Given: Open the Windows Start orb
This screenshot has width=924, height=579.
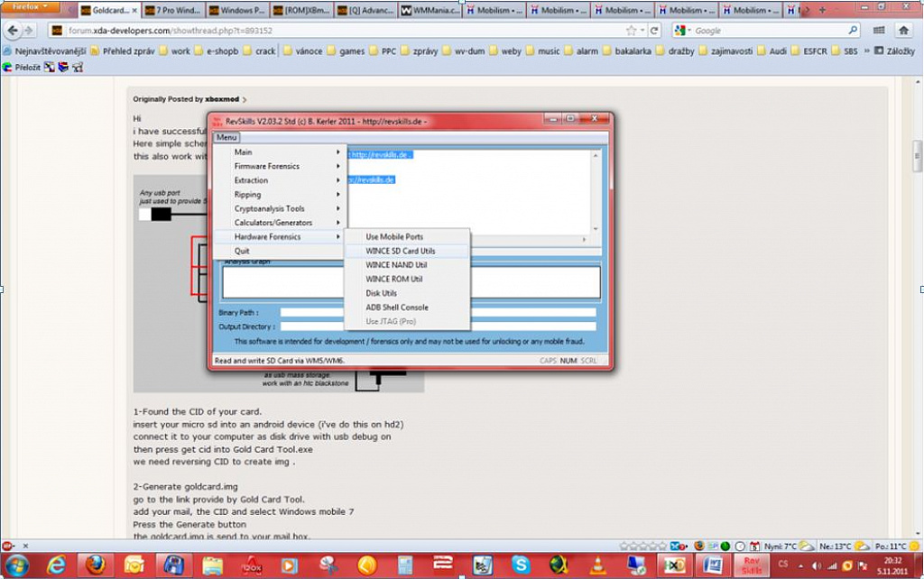Looking at the screenshot, I should 16,565.
